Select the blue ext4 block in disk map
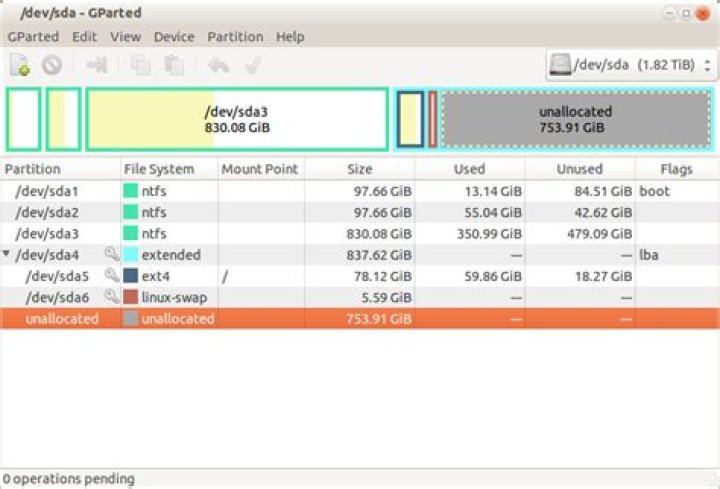The width and height of the screenshot is (720, 489). pyautogui.click(x=410, y=119)
